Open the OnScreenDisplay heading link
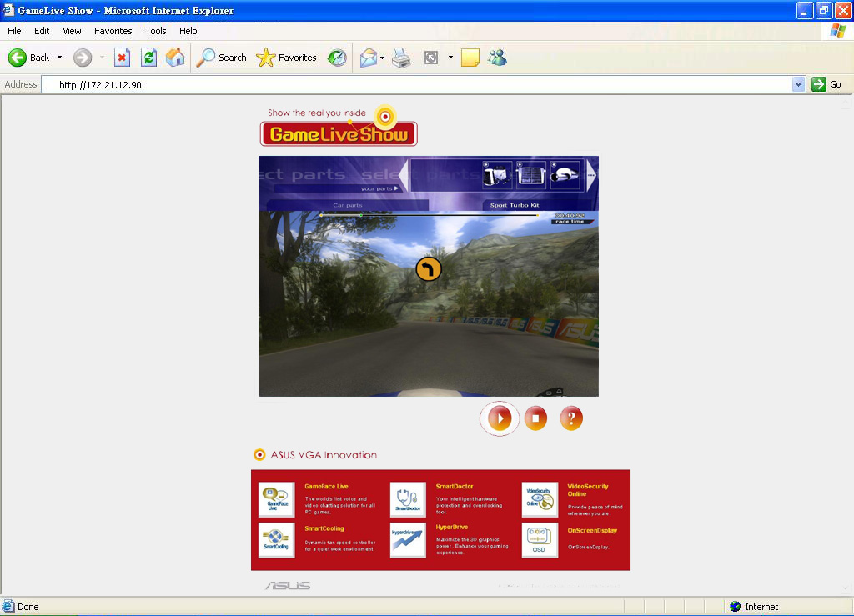This screenshot has height=616, width=854. pyautogui.click(x=592, y=531)
